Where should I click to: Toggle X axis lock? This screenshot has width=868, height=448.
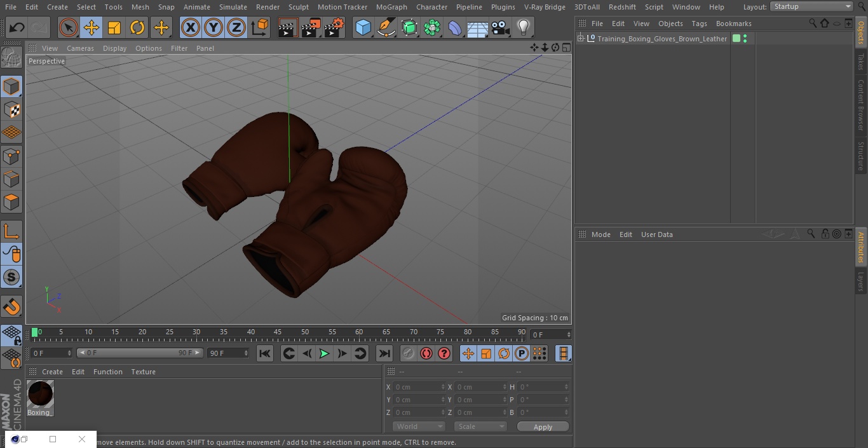pos(191,27)
